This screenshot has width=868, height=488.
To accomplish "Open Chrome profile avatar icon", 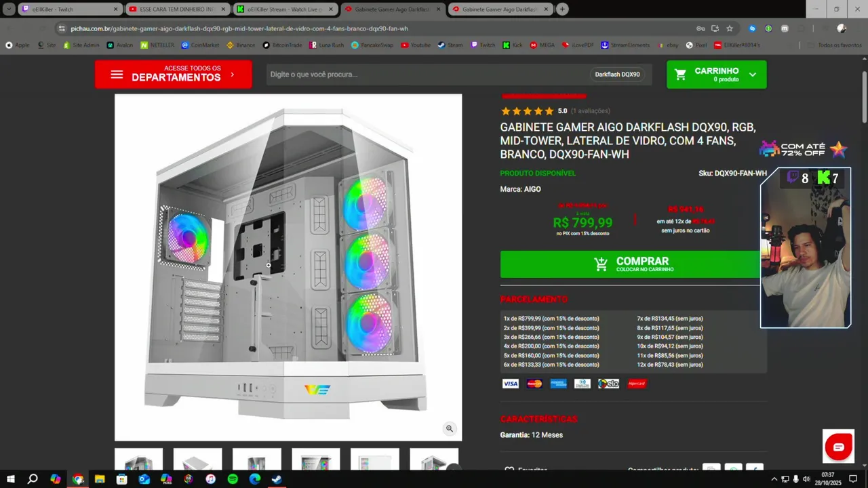I will [842, 28].
